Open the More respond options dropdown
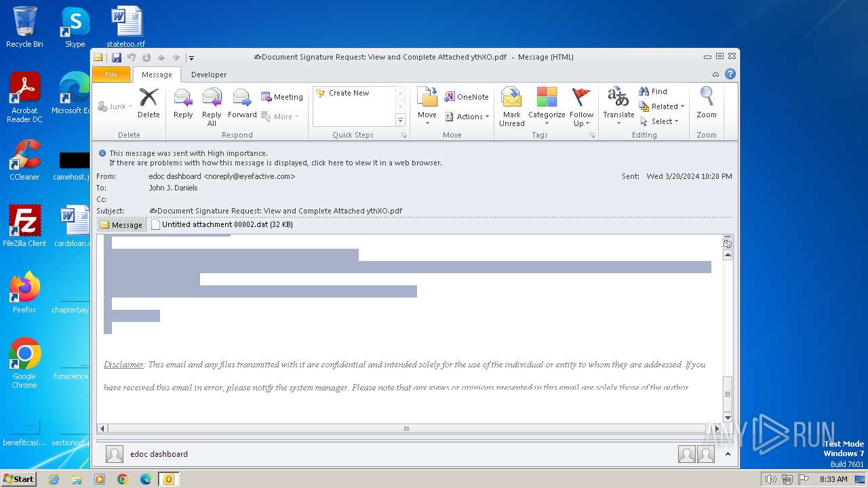The width and height of the screenshot is (868, 488). click(280, 117)
